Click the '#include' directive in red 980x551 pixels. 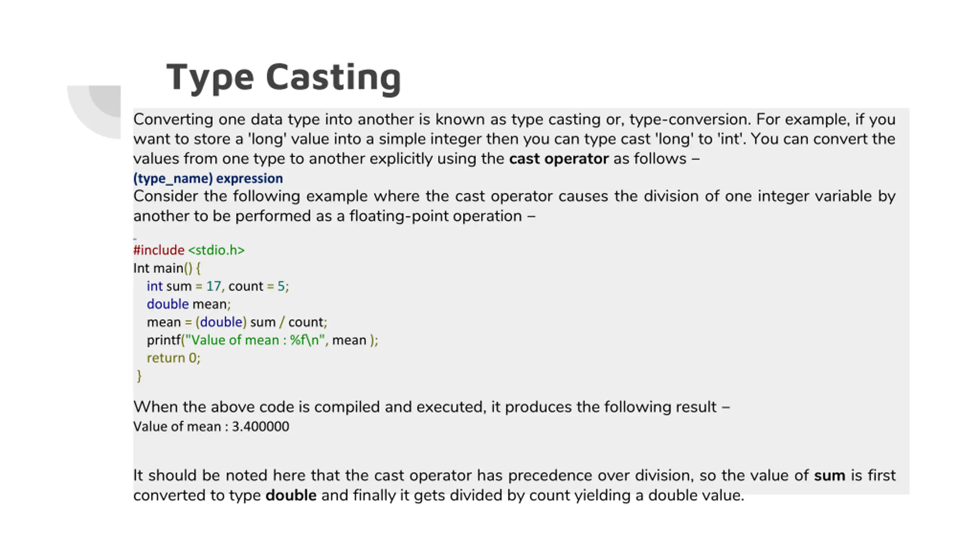pyautogui.click(x=158, y=250)
